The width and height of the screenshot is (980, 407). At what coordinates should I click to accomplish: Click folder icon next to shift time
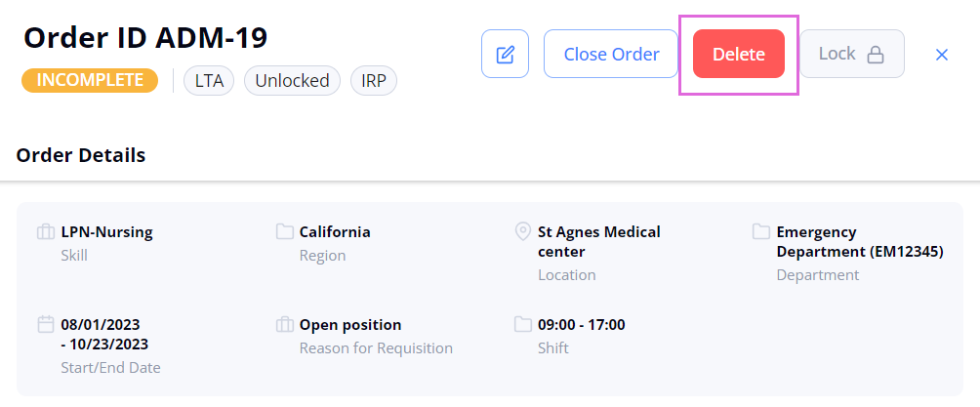pos(522,324)
